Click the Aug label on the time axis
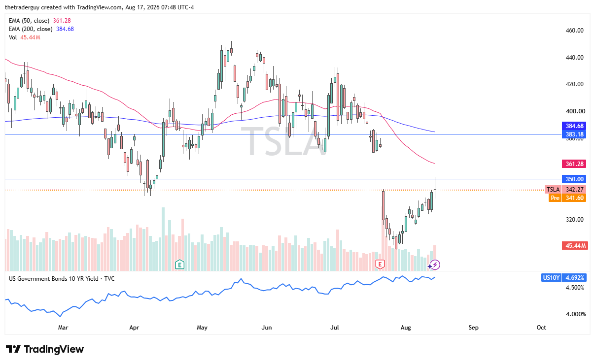The width and height of the screenshot is (595, 364). 406,328
